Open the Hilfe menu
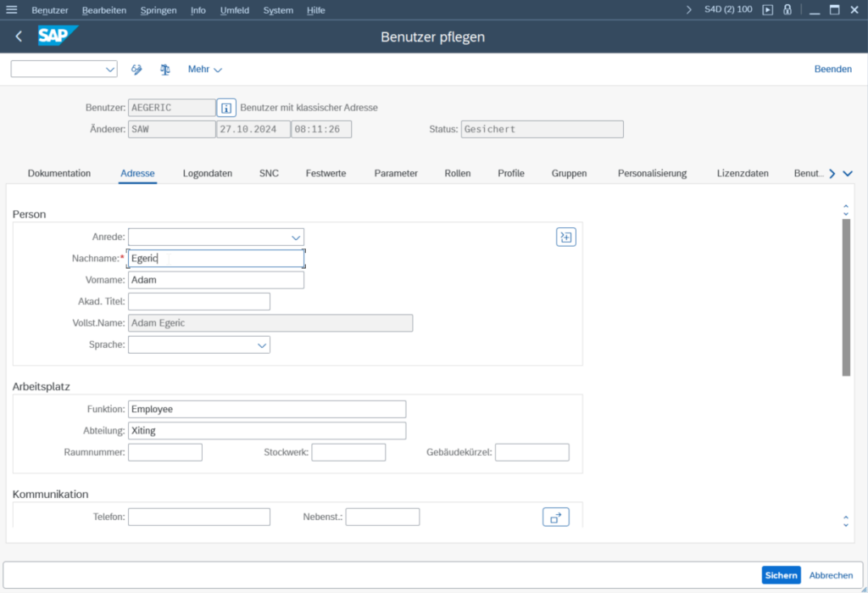 (x=315, y=10)
